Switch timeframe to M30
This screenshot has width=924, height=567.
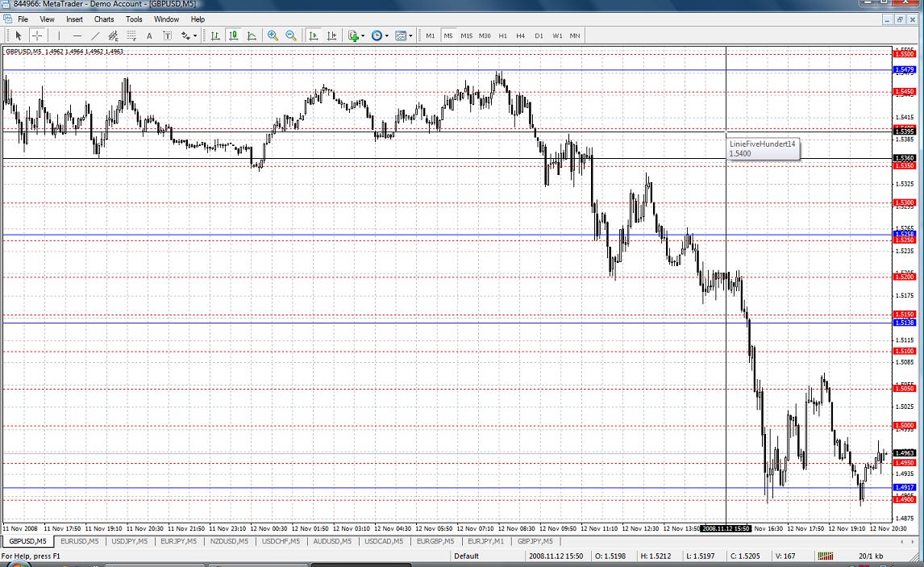[485, 36]
